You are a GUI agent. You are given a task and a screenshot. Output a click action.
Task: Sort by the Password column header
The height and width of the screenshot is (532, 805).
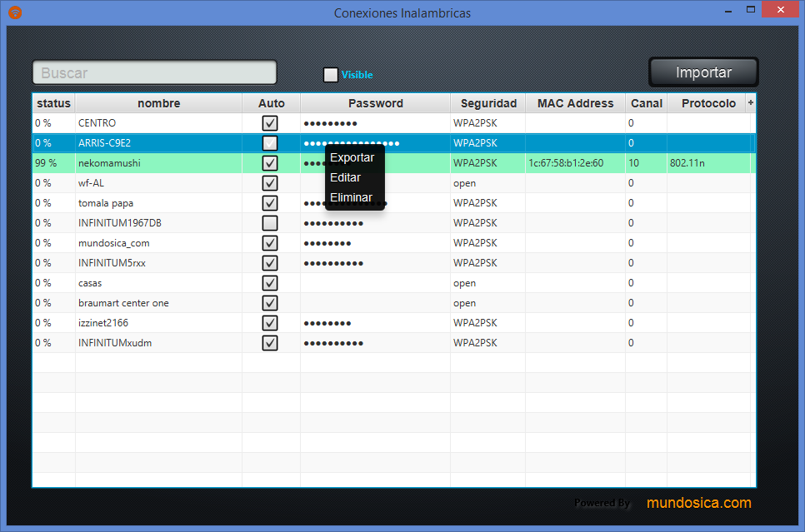(375, 103)
